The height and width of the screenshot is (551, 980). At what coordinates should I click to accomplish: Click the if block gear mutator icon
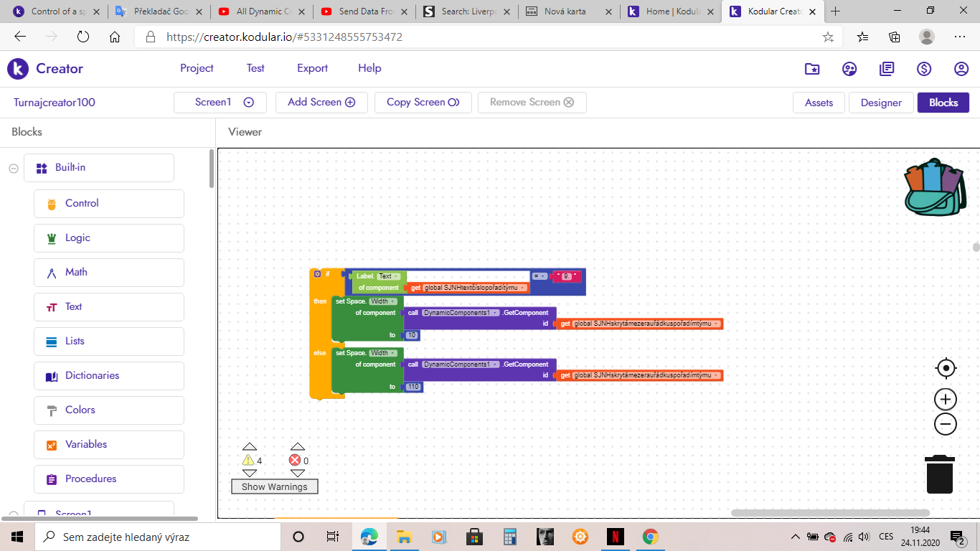[x=317, y=274]
